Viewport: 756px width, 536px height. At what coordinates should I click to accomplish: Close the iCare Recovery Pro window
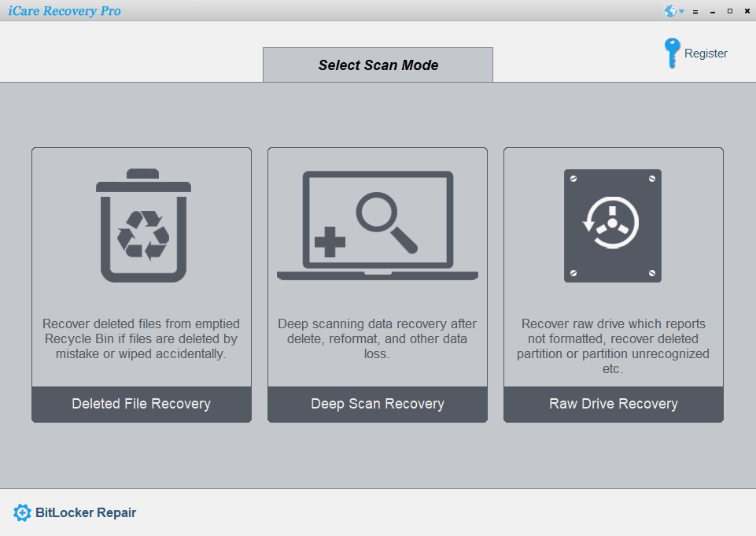pyautogui.click(x=747, y=11)
